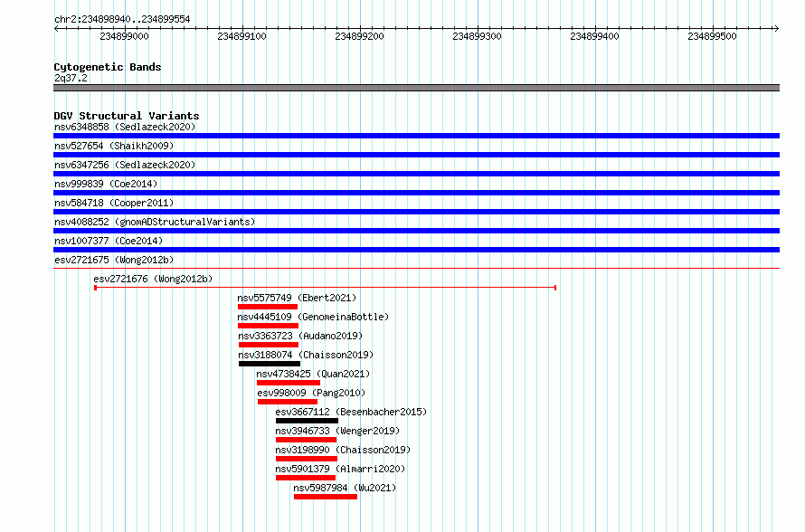Click the blue bar under nsv6347256
This screenshot has width=805, height=532.
[416, 174]
